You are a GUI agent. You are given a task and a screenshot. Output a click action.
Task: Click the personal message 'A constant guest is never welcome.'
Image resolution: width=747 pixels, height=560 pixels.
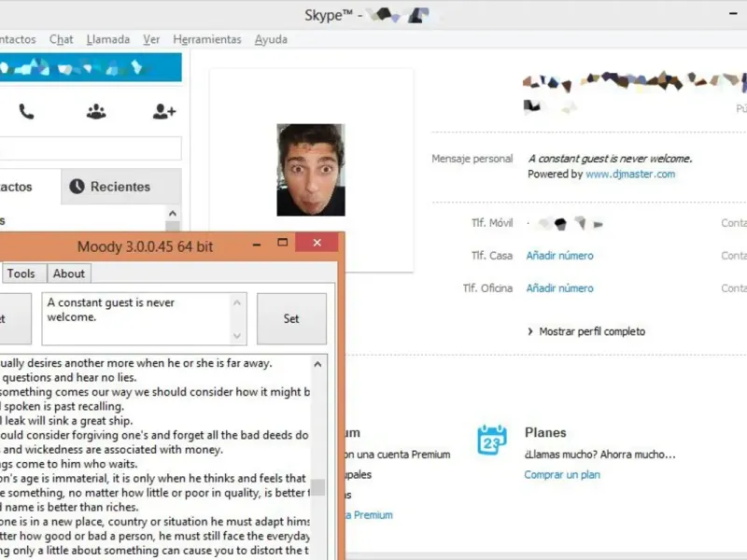610,159
